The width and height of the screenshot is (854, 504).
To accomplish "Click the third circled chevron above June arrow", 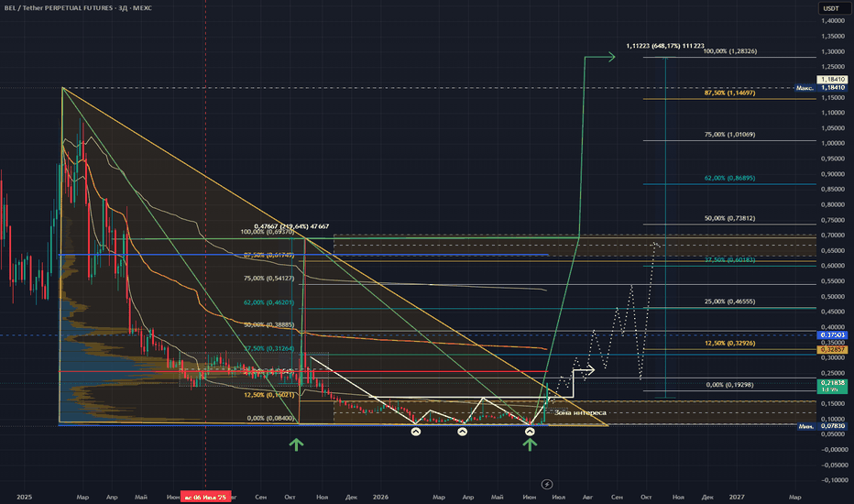I will (x=530, y=432).
